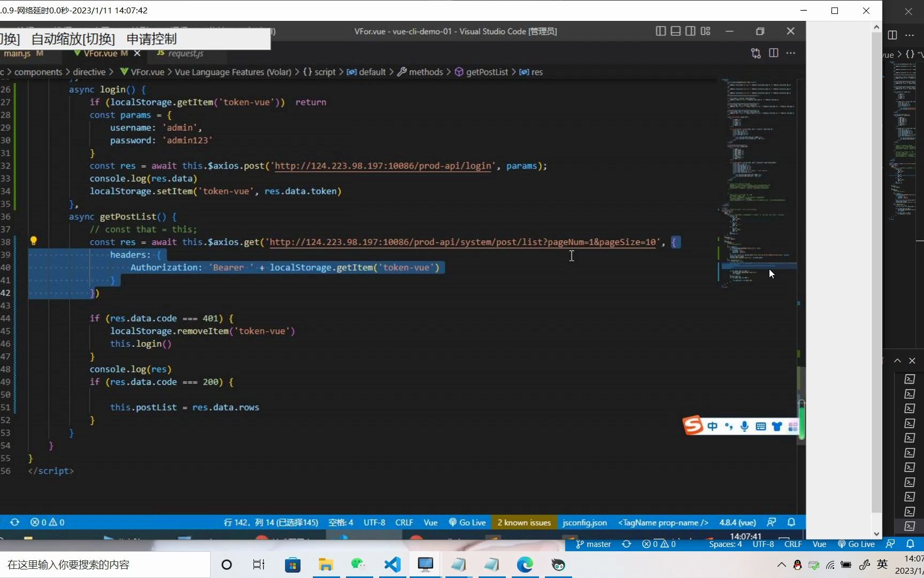Change line ending via CRLF in front status bar
The image size is (924, 578).
tap(404, 522)
